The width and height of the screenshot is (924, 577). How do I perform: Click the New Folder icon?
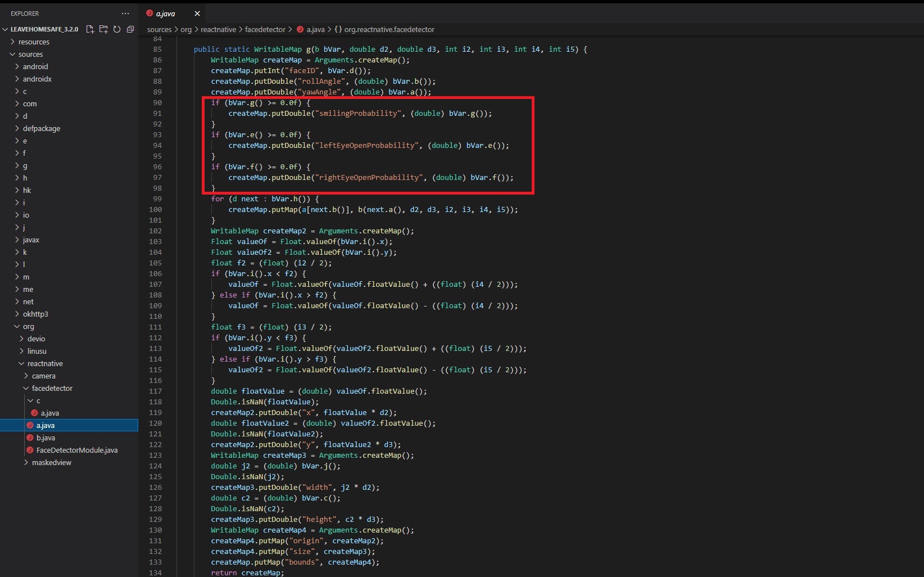[103, 29]
